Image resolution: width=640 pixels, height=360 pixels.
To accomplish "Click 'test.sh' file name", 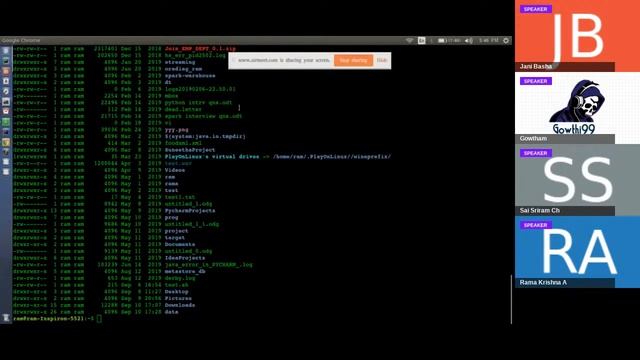I will coord(176,285).
